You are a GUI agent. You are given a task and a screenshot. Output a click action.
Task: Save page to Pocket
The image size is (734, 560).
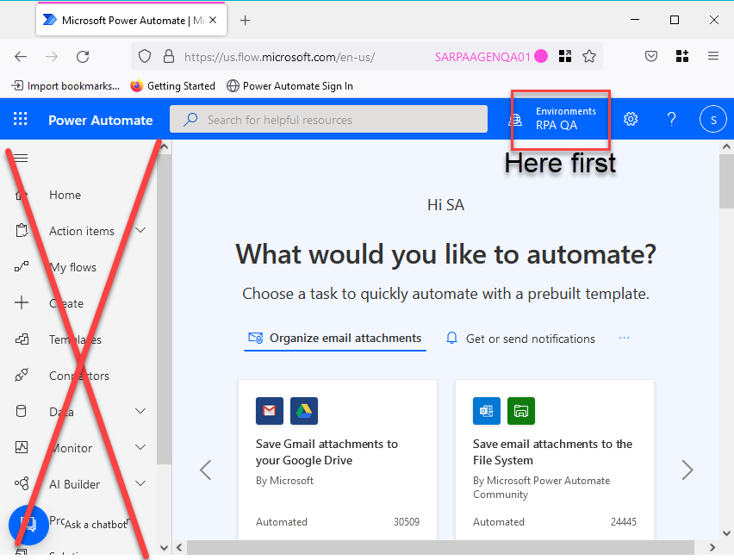[x=651, y=57]
